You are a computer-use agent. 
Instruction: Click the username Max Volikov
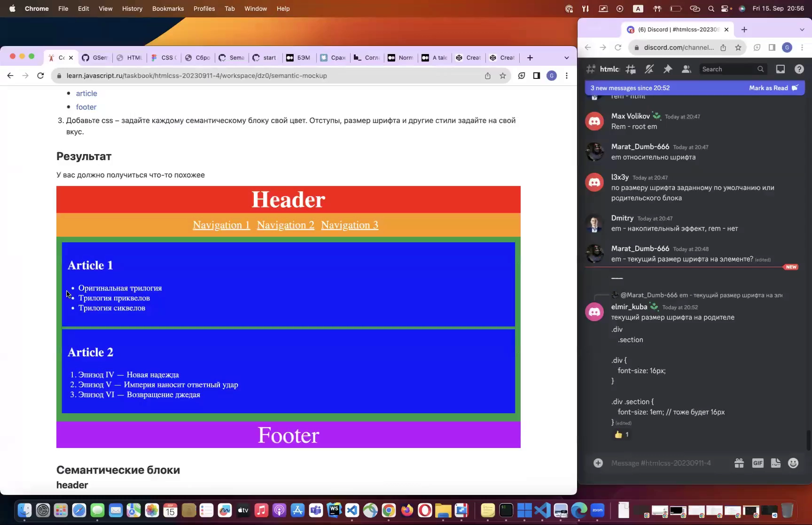point(631,116)
